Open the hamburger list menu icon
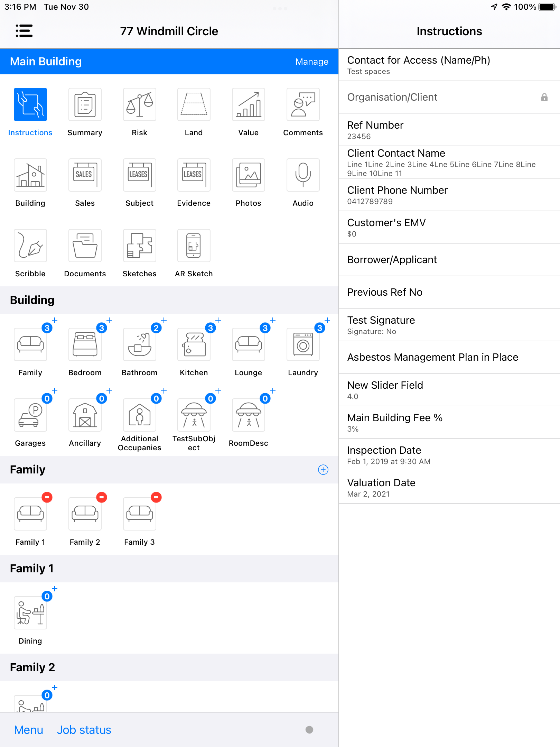Image resolution: width=560 pixels, height=747 pixels. click(24, 31)
